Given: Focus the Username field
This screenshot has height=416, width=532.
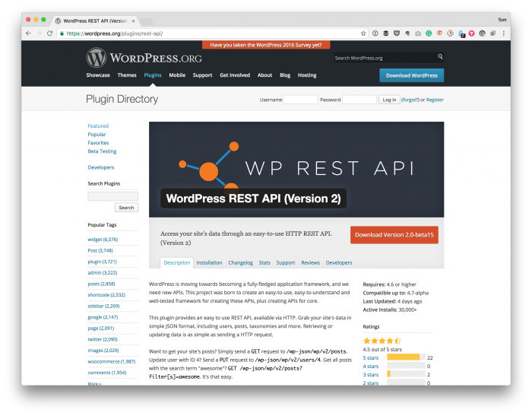Looking at the screenshot, I should click(x=301, y=100).
